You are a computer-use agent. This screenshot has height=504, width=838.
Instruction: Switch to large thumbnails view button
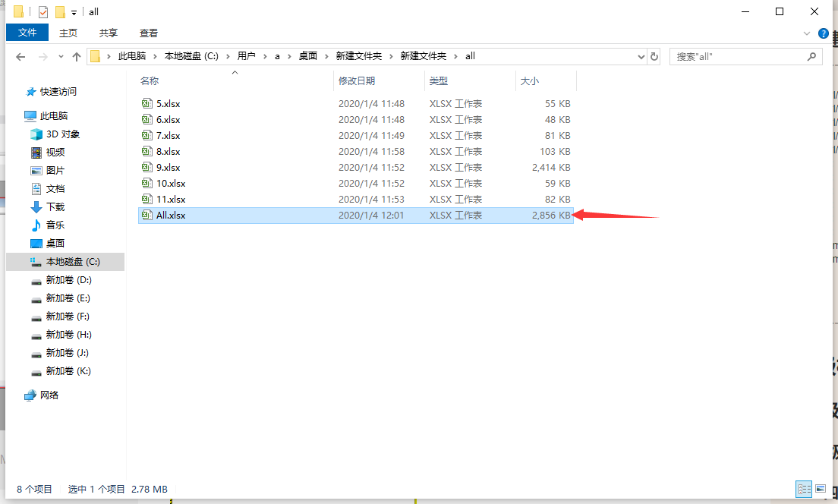click(x=821, y=489)
